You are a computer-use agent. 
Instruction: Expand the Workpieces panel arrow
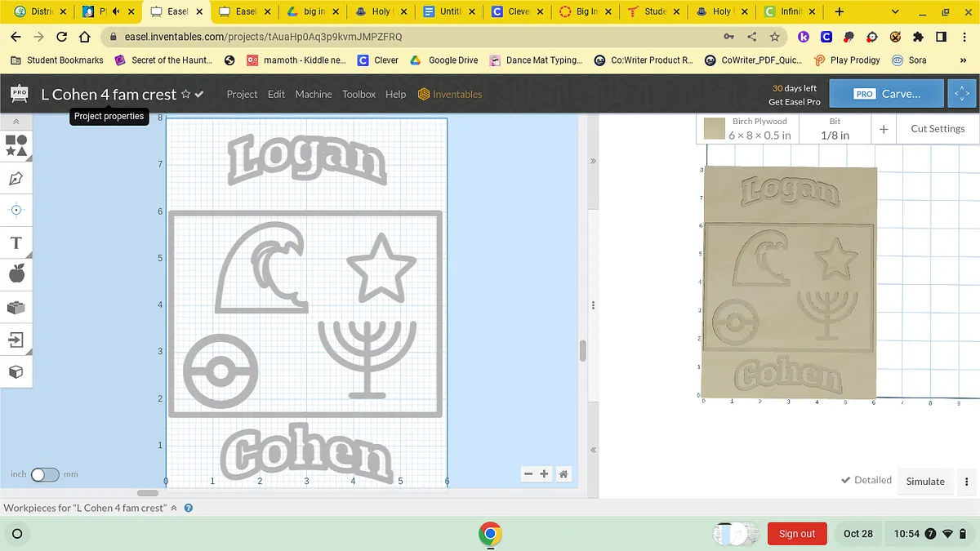coord(173,508)
